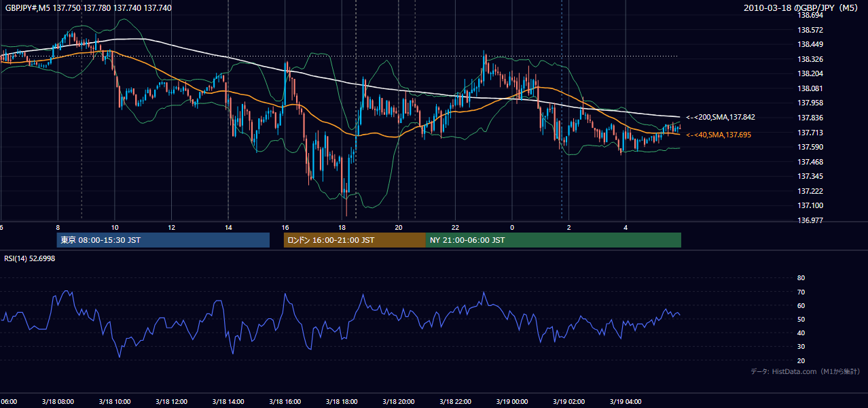Click hour label 16 under price chart
The height and width of the screenshot is (408, 868).
(285, 227)
